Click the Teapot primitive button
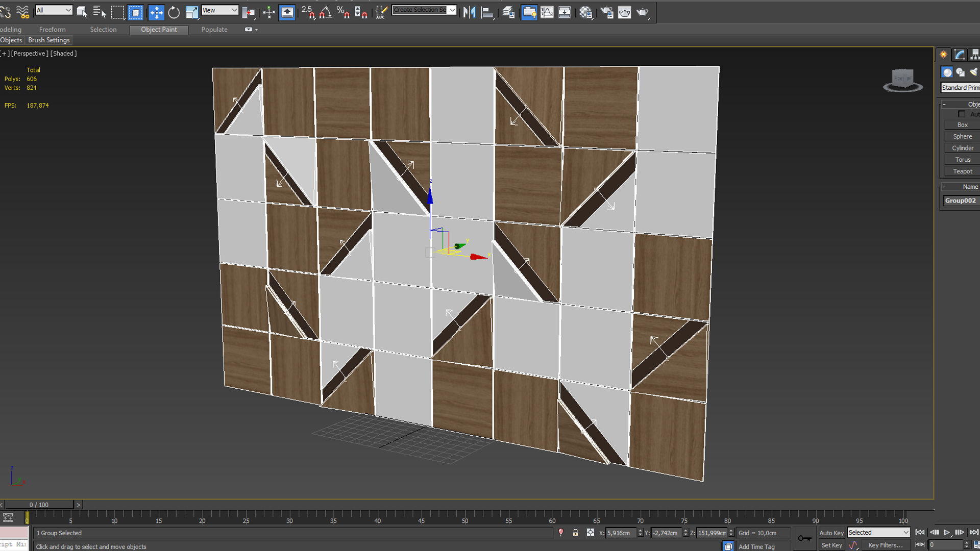The image size is (980, 551). [962, 172]
